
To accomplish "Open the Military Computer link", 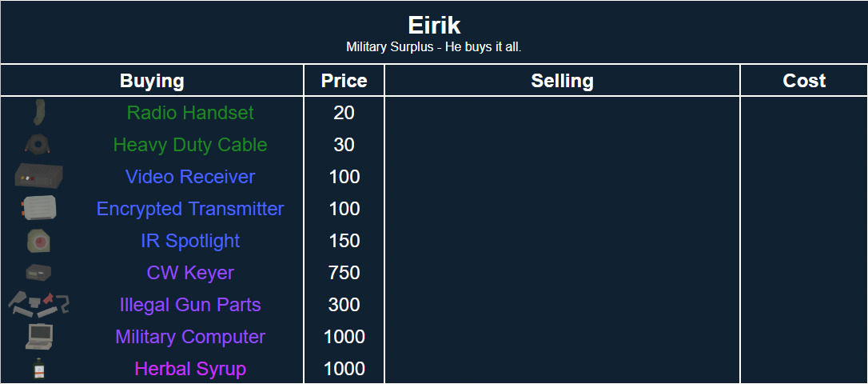I will click(190, 337).
